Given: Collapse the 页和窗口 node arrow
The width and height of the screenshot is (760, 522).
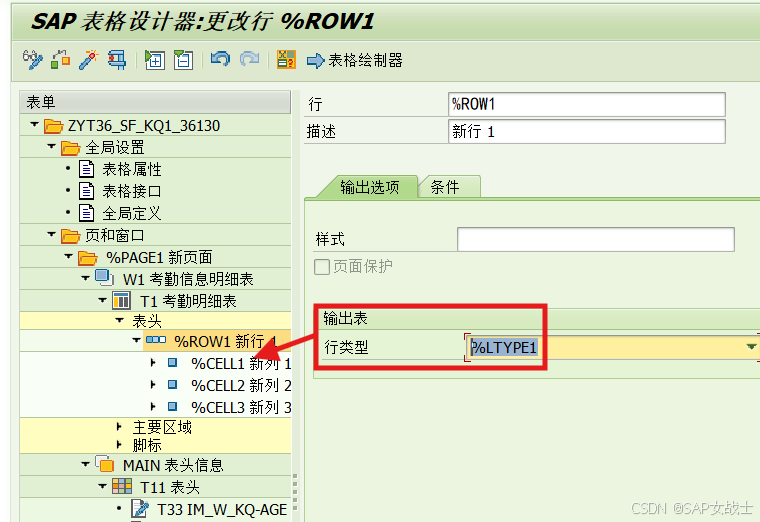Looking at the screenshot, I should coord(51,234).
